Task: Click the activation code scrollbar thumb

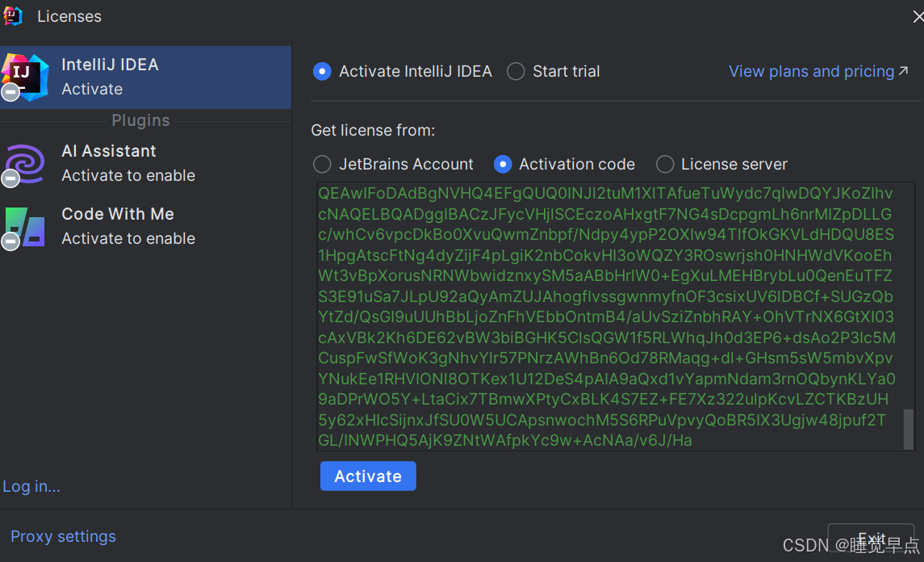Action: (909, 429)
